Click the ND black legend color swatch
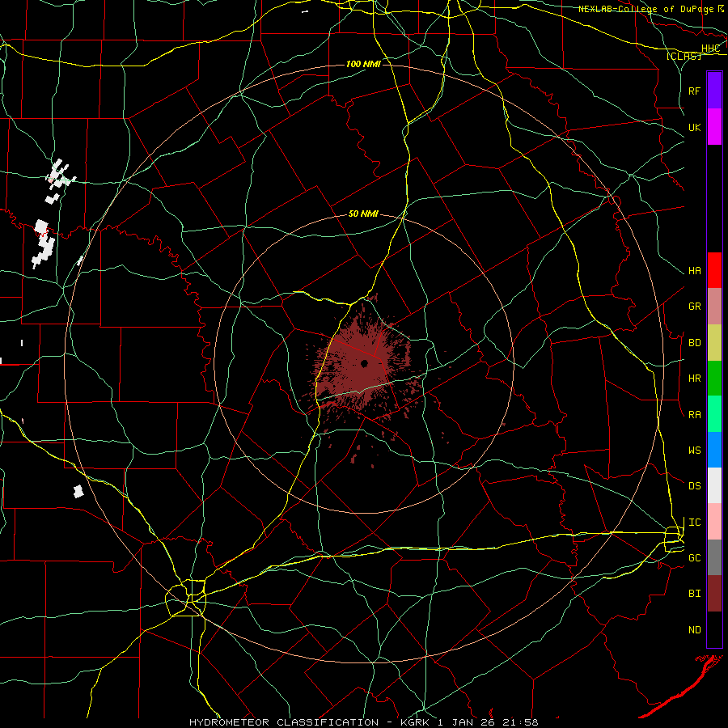Image resolution: width=728 pixels, height=728 pixels. (x=714, y=629)
